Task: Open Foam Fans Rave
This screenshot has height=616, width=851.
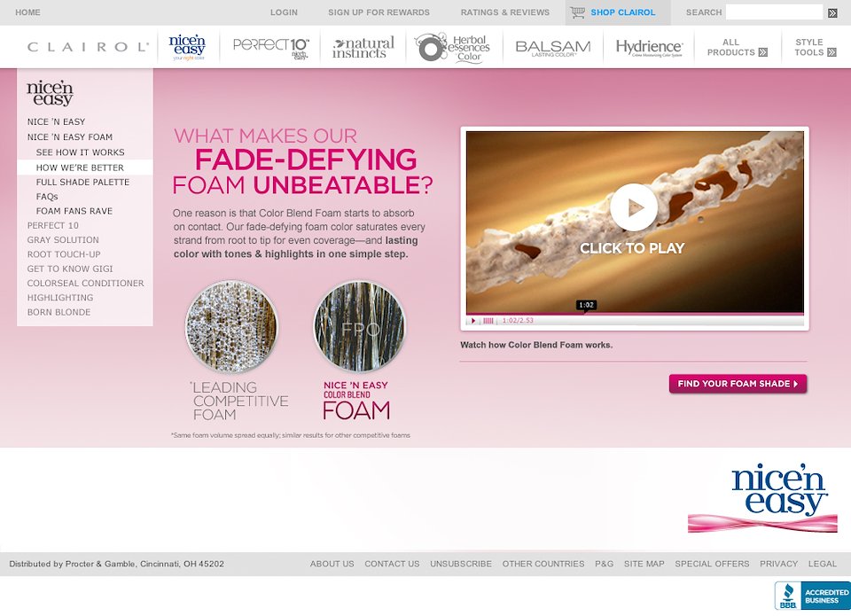Action: (x=74, y=211)
